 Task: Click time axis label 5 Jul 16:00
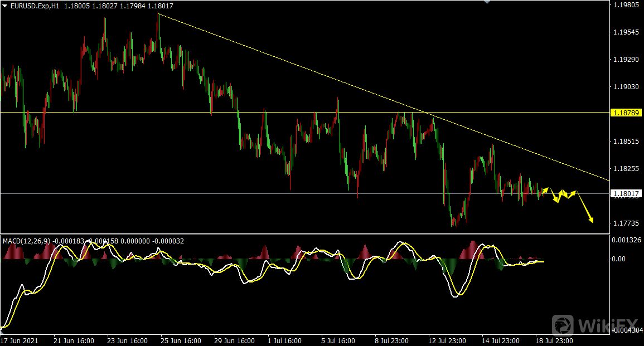tap(338, 340)
